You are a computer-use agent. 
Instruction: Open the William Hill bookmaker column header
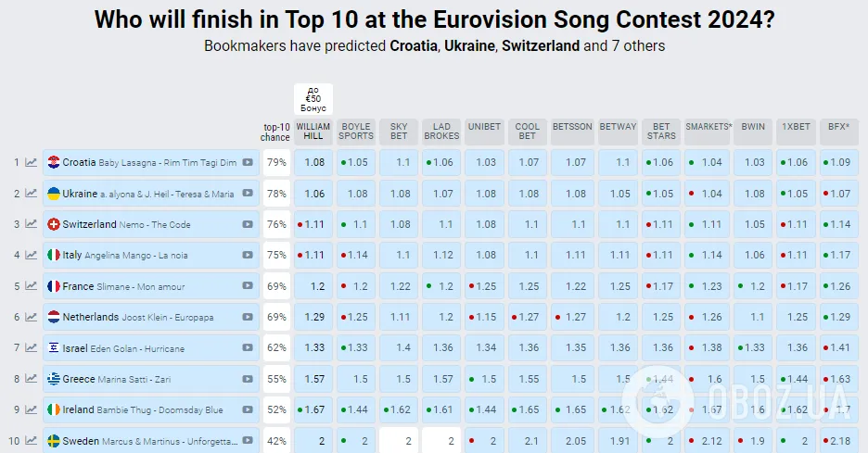click(x=313, y=132)
